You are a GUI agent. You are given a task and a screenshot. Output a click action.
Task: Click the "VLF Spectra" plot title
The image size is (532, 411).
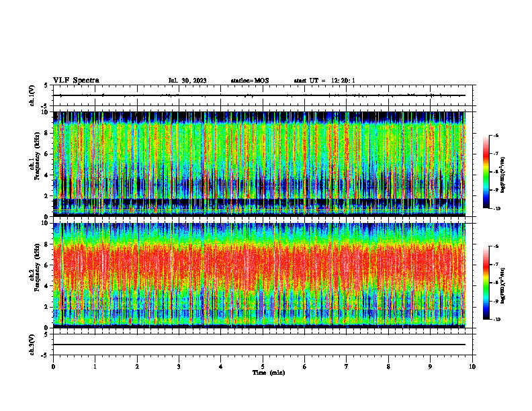(x=76, y=81)
